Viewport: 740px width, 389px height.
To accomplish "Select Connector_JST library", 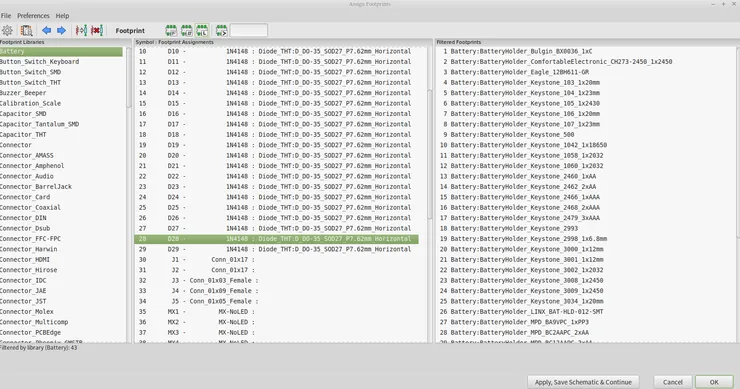I will click(x=61, y=301).
